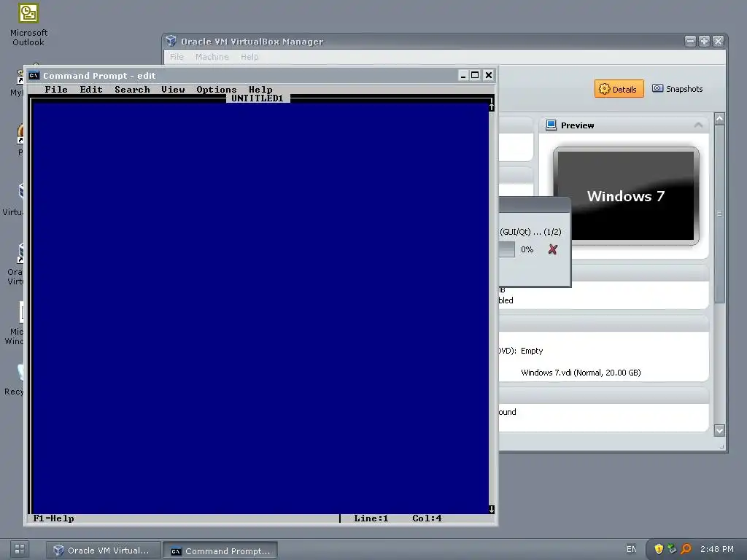Minimize the VirtualBox Manager window
747x560 pixels.
[690, 42]
